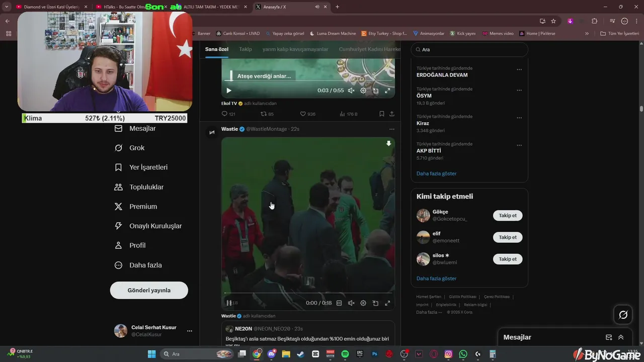Viewport: 644px width, 362px height.
Task: Open Wastie video settings gear
Action: [363, 303]
